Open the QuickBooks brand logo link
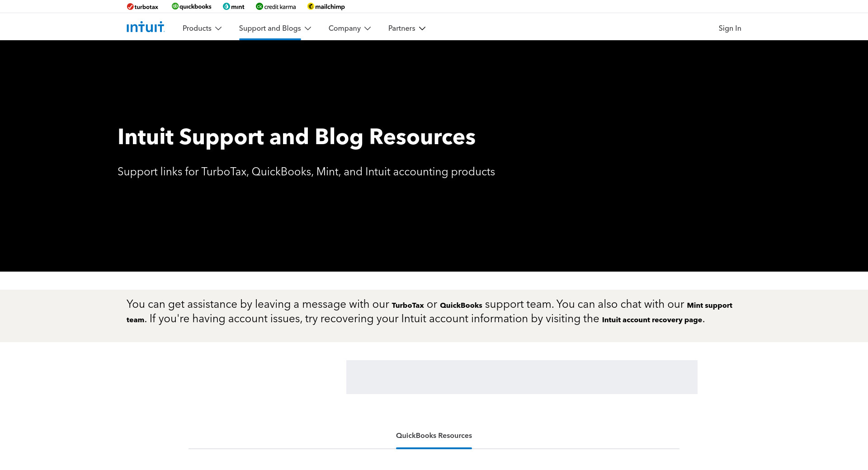The image size is (868, 470). coord(191,7)
